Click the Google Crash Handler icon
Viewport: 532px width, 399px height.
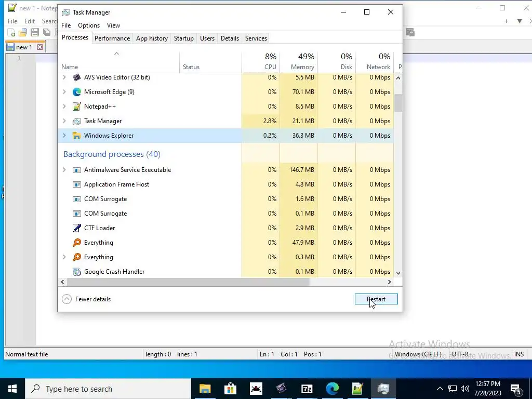pyautogui.click(x=77, y=272)
